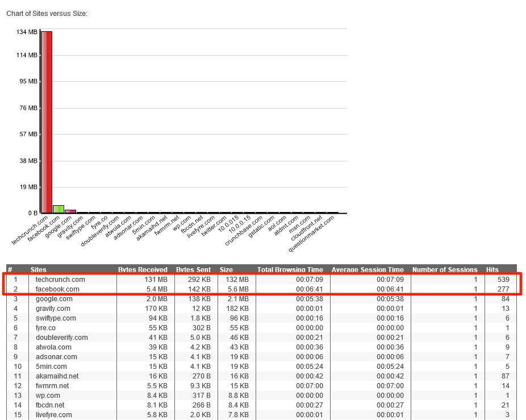Click the pink google.com bar in chart

click(70, 211)
